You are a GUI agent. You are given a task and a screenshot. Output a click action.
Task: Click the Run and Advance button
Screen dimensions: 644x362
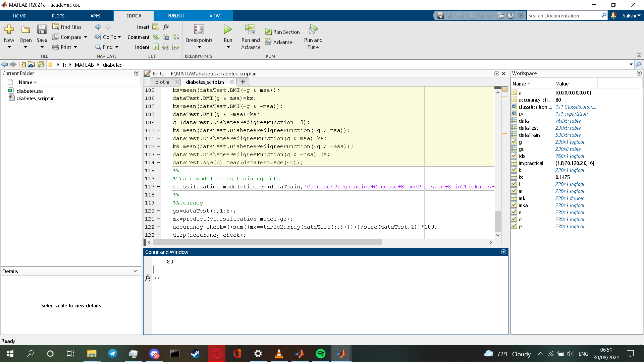pyautogui.click(x=251, y=37)
